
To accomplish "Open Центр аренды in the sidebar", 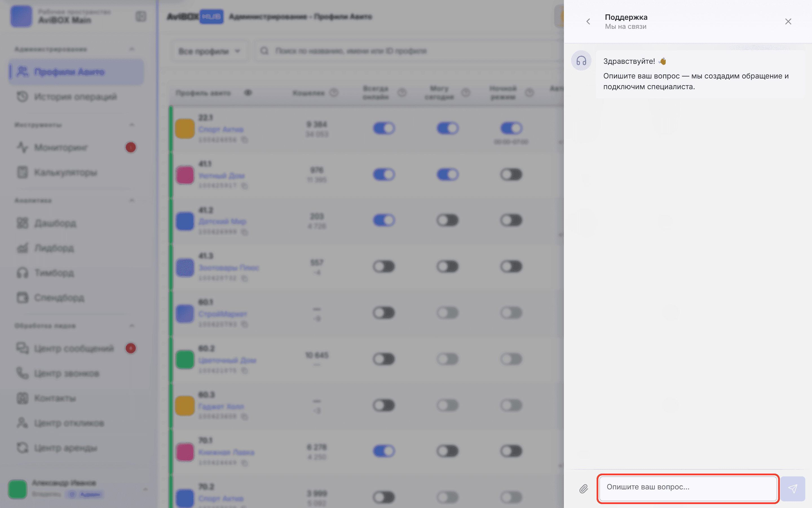I will click(x=76, y=448).
